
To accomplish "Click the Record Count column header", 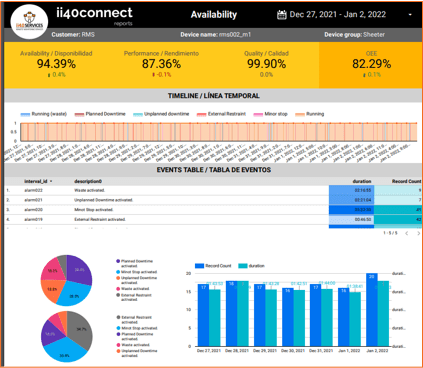I will pyautogui.click(x=406, y=181).
